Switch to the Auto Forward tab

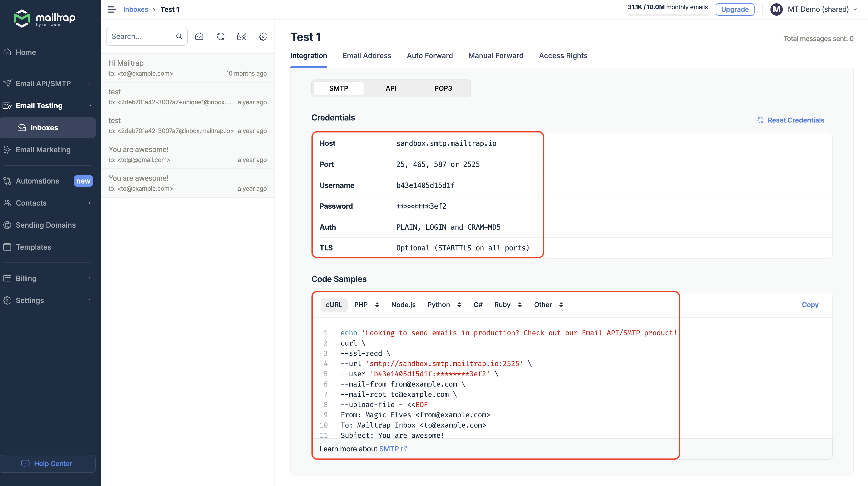click(430, 56)
